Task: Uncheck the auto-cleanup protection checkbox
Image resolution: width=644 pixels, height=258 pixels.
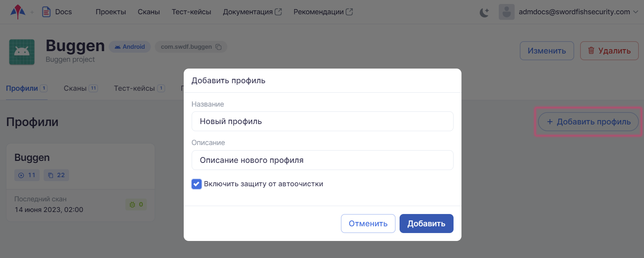Action: click(x=196, y=184)
